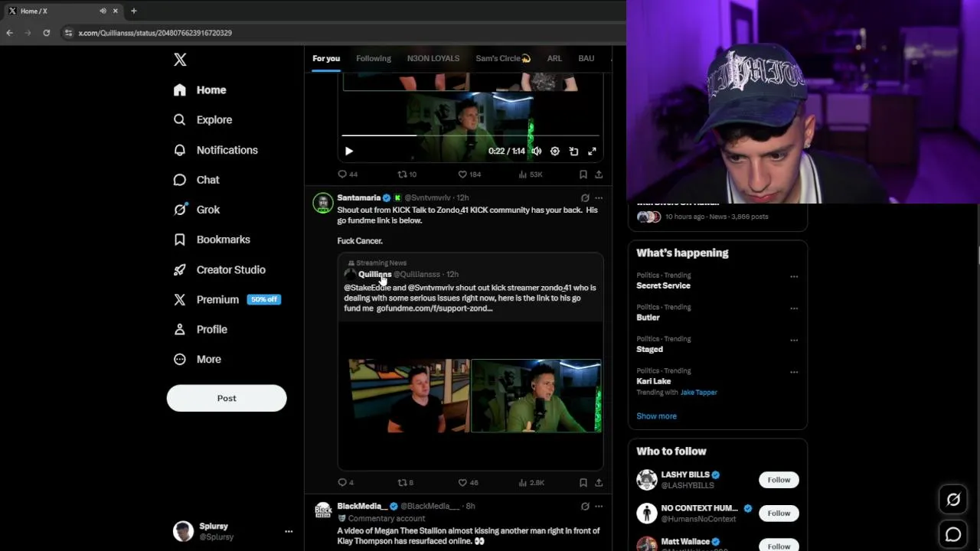Open floating Grok button

(x=953, y=500)
